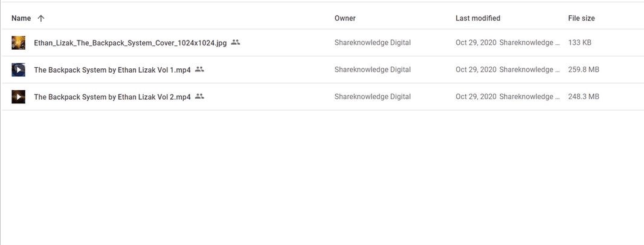Click the File size column header
Screen dimensions: 644x245
tap(581, 18)
